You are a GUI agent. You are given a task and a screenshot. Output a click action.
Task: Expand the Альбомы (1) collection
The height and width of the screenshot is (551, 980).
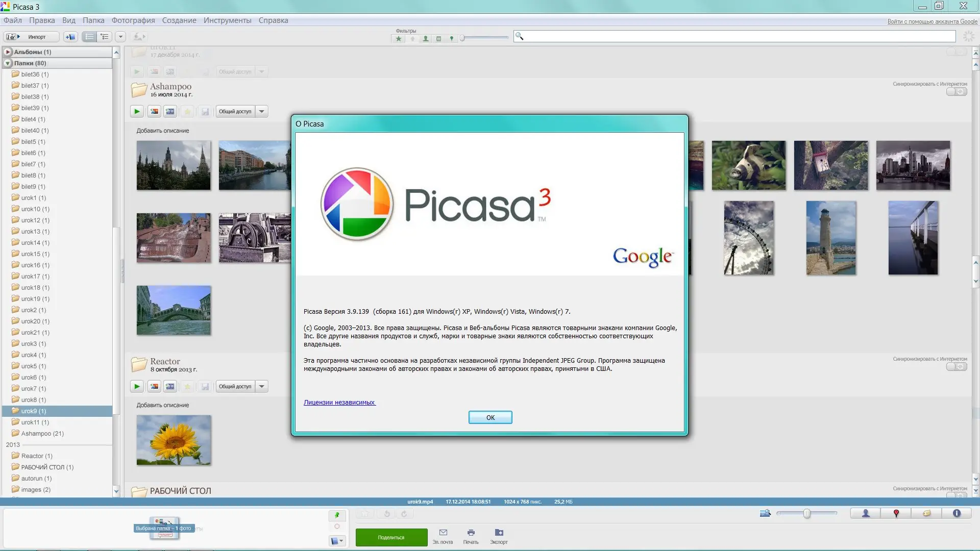click(8, 52)
